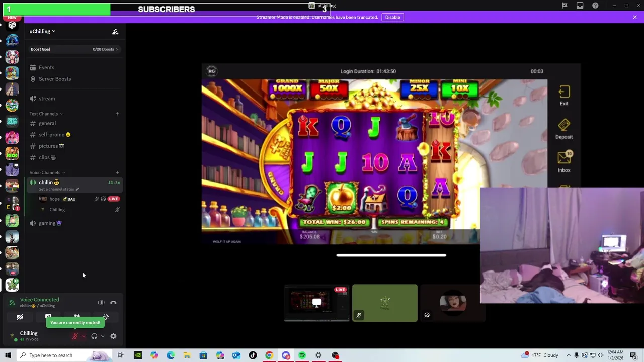Select the LIVE stream thumbnail tile
This screenshot has height=362, width=644.
coord(316,303)
